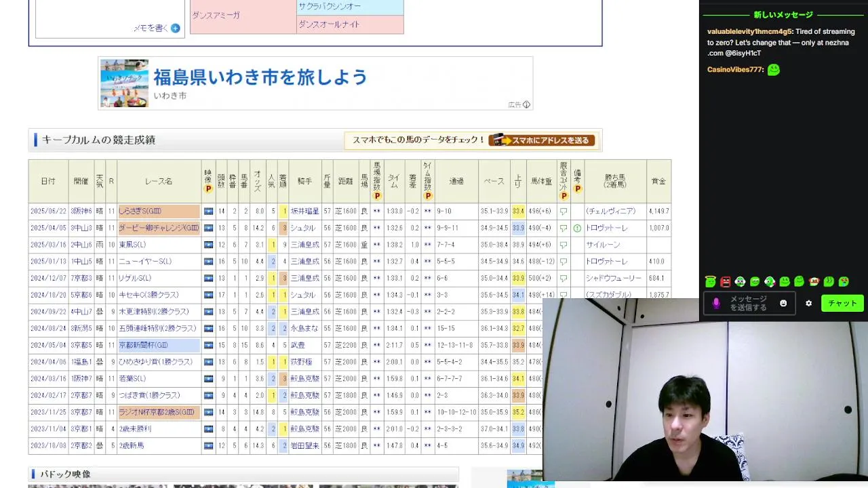Screen dimensions: 868x488
Task: Open date link 2023/10/08
Action: 48,445
